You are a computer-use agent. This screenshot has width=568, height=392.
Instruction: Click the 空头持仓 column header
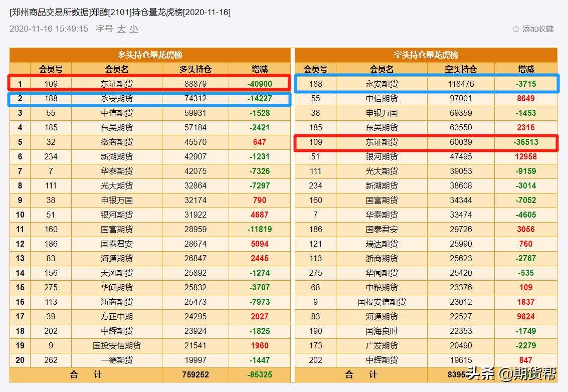tap(460, 69)
